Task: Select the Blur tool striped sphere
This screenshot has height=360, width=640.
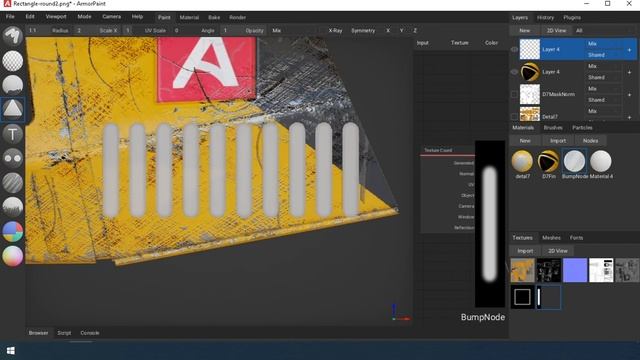Action: (x=13, y=182)
